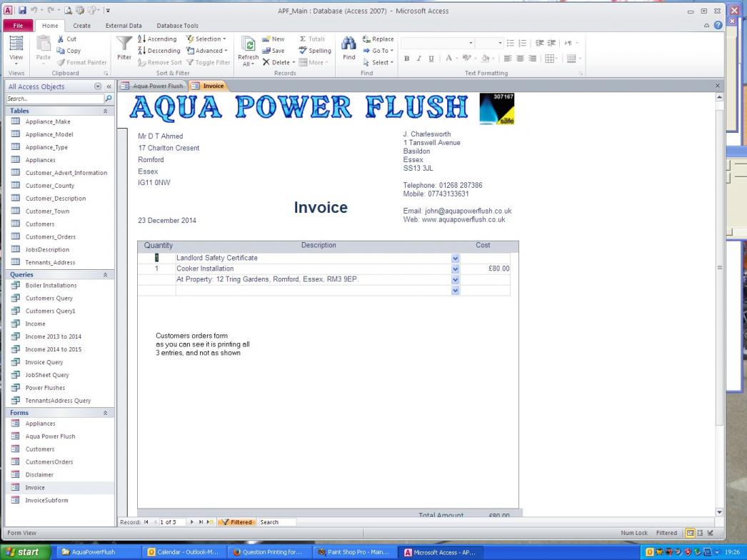Image resolution: width=747 pixels, height=560 pixels.
Task: Save the current record
Action: click(273, 51)
